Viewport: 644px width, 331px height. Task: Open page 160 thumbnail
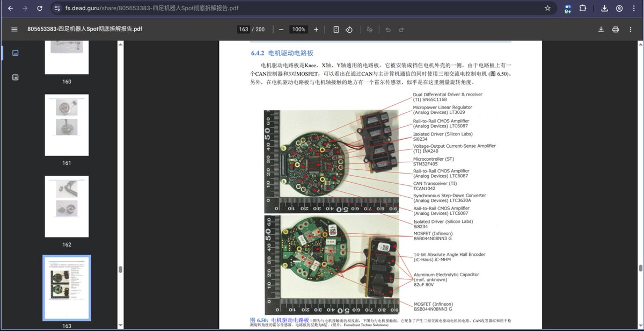point(67,57)
